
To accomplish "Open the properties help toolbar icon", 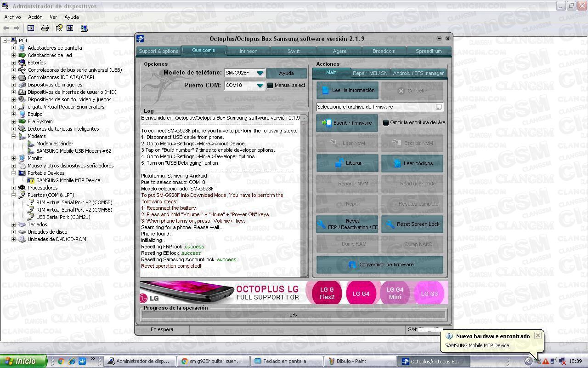I will coord(59,28).
